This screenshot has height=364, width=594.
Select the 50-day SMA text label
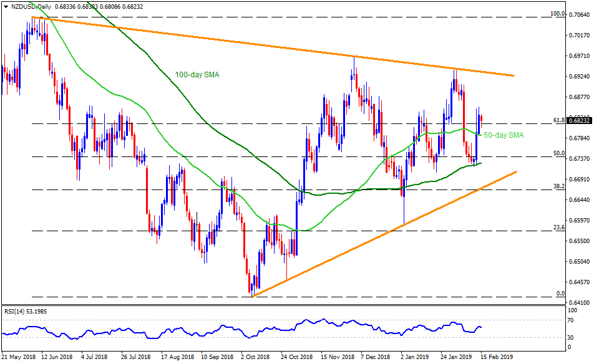point(504,135)
